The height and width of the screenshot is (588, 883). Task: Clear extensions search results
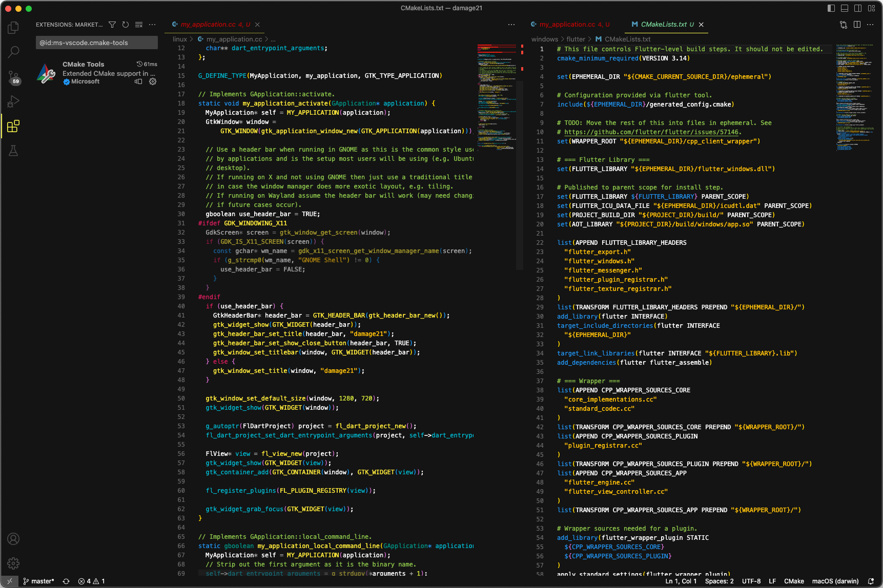(139, 25)
